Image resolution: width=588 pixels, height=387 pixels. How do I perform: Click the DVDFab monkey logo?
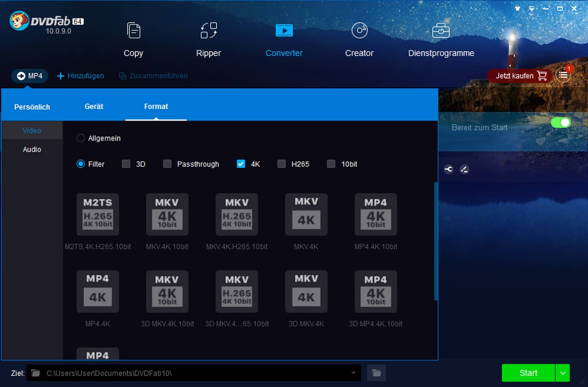[x=19, y=21]
